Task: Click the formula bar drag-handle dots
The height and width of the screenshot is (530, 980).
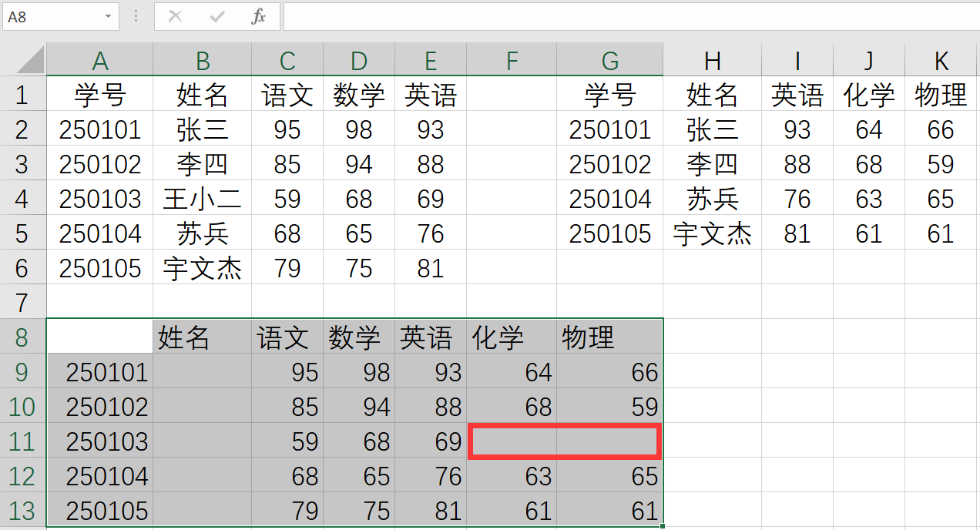Action: (136, 16)
